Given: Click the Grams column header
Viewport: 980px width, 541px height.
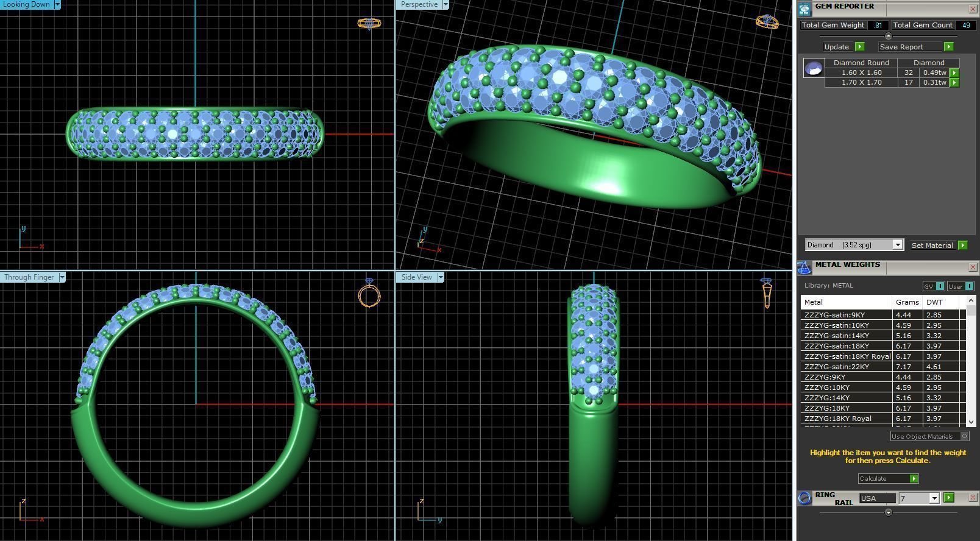Looking at the screenshot, I should click(907, 302).
